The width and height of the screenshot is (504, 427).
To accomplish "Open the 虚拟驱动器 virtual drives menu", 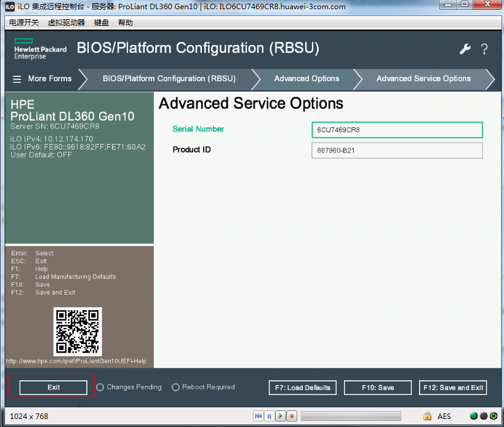I will pos(66,23).
